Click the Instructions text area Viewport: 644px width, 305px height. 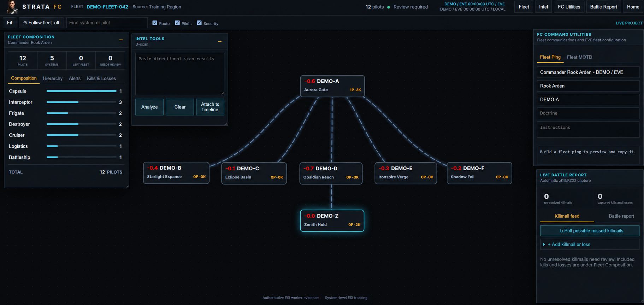pyautogui.click(x=588, y=129)
